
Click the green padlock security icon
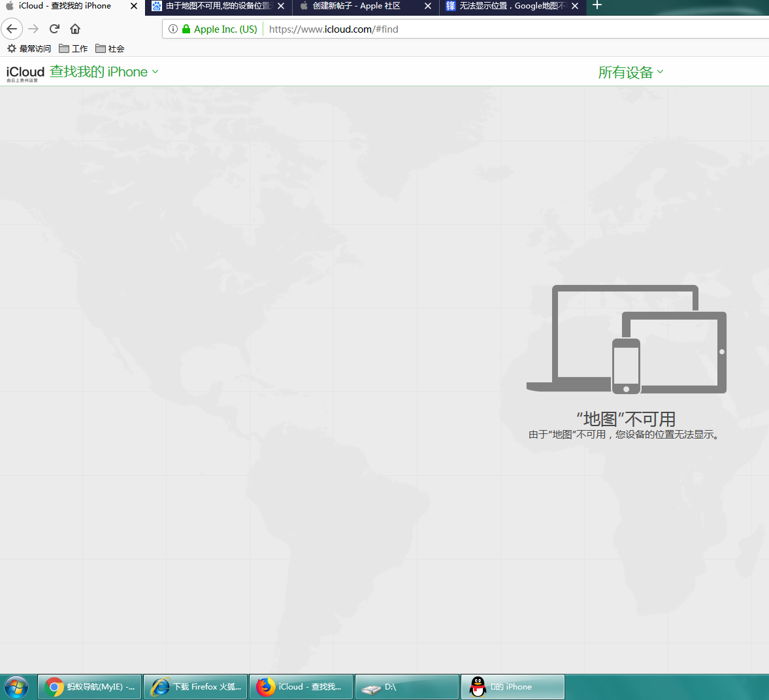(186, 29)
